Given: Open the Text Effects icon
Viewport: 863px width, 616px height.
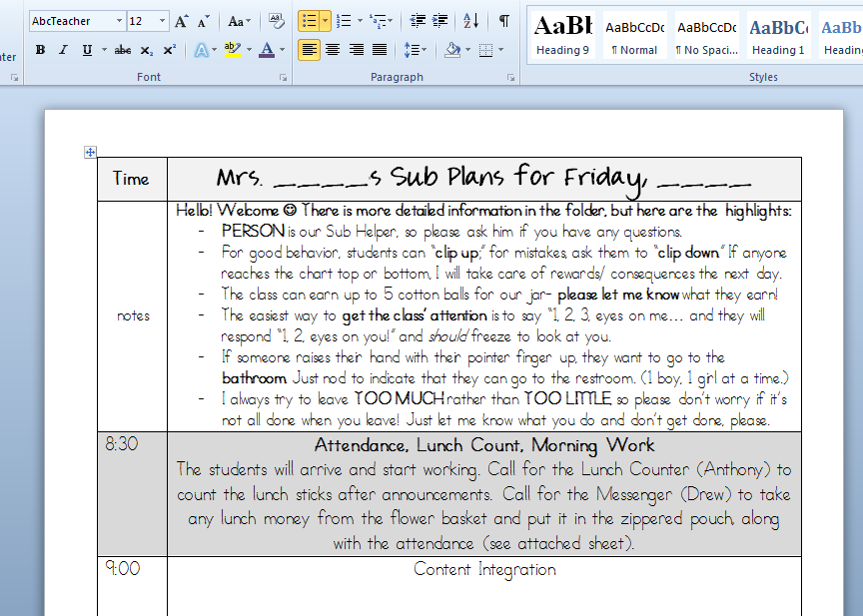Looking at the screenshot, I should point(202,49).
